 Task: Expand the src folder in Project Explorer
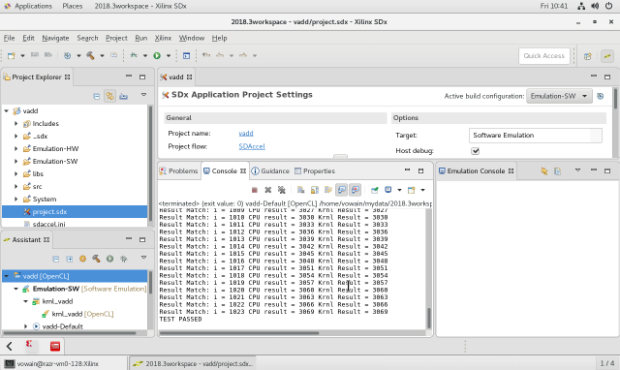[16, 187]
